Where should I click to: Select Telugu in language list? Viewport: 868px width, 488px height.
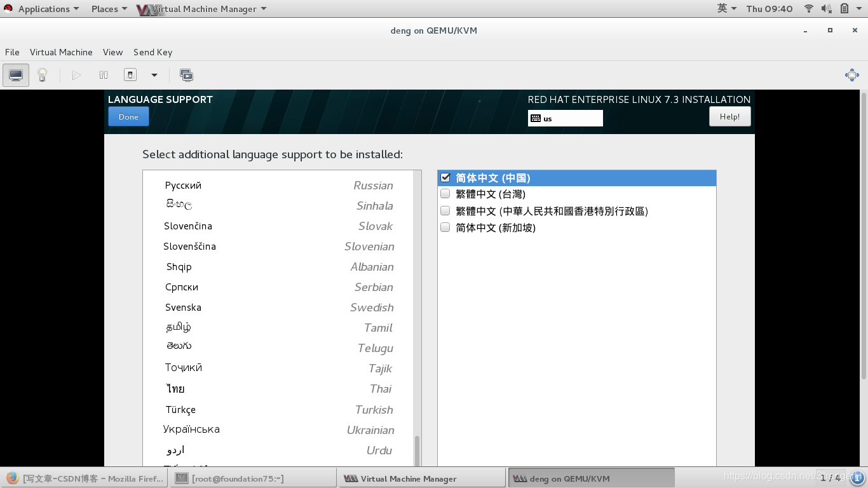click(x=278, y=348)
